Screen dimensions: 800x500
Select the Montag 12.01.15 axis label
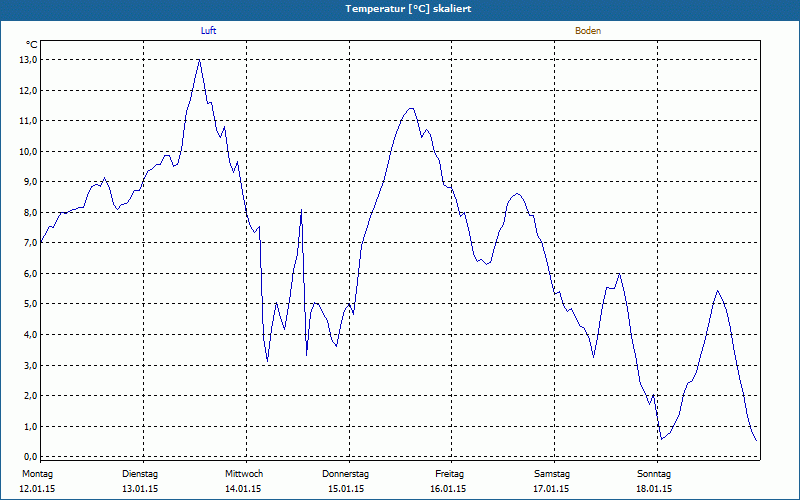click(37, 481)
